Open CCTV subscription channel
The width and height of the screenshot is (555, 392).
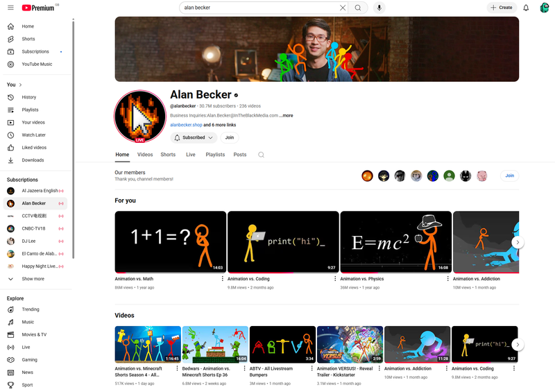click(x=35, y=216)
